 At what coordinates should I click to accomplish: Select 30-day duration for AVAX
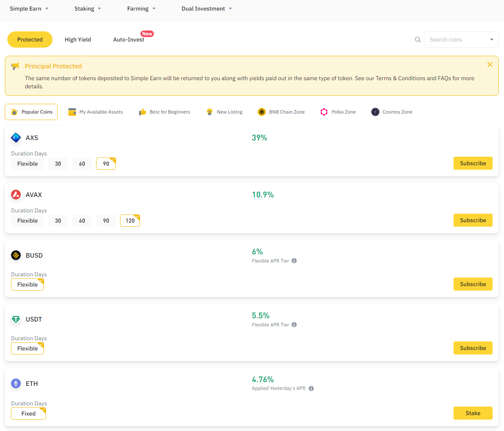[58, 221]
